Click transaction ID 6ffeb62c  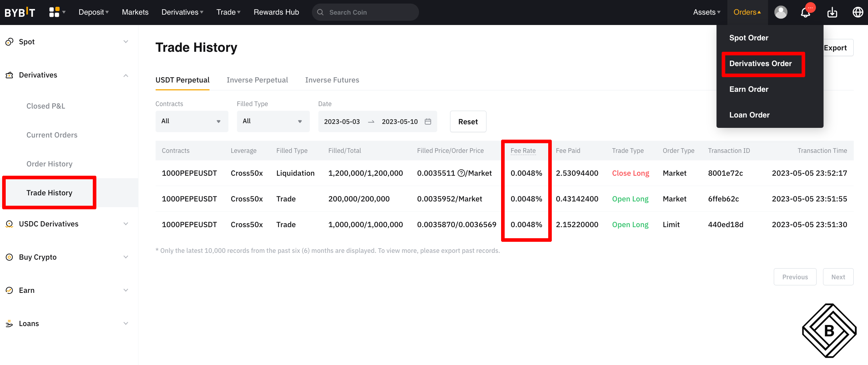(723, 199)
